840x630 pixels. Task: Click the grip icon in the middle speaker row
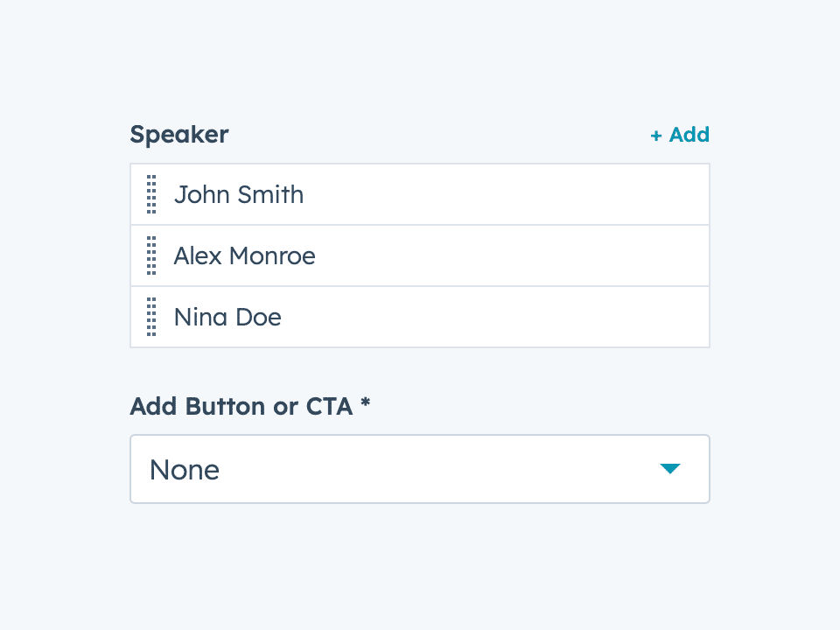(151, 255)
